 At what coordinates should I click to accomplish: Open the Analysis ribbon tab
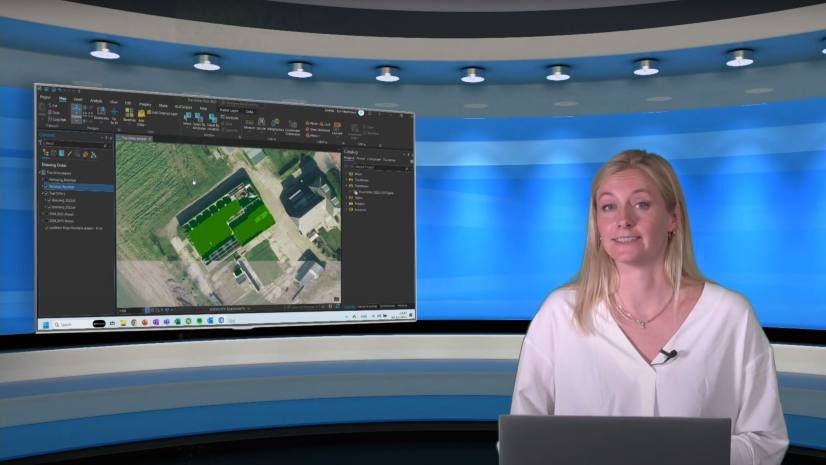point(96,101)
